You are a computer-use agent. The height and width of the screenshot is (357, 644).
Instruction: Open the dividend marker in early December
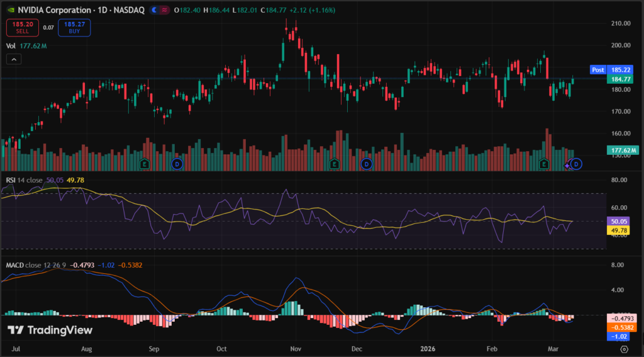click(367, 164)
